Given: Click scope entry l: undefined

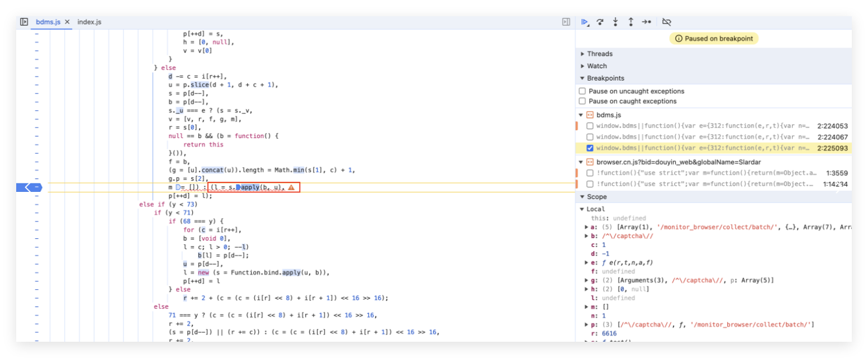Looking at the screenshot, I should [x=614, y=298].
